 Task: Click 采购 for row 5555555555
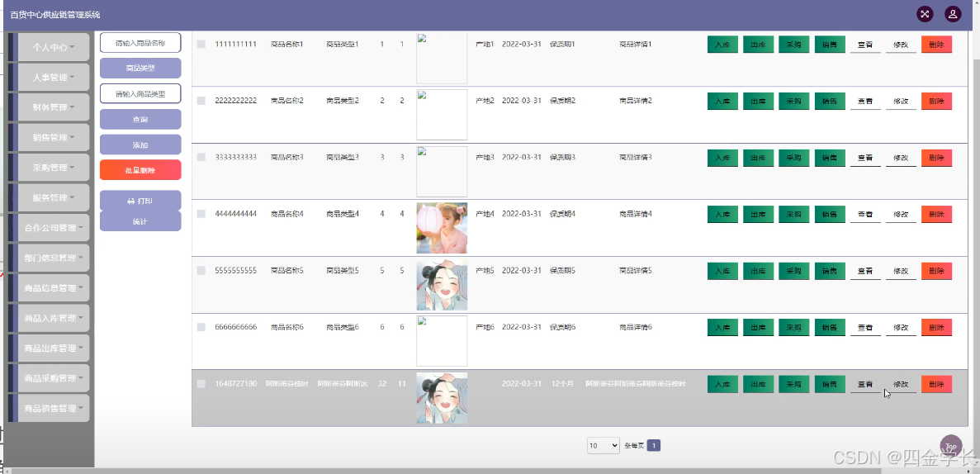[793, 271]
